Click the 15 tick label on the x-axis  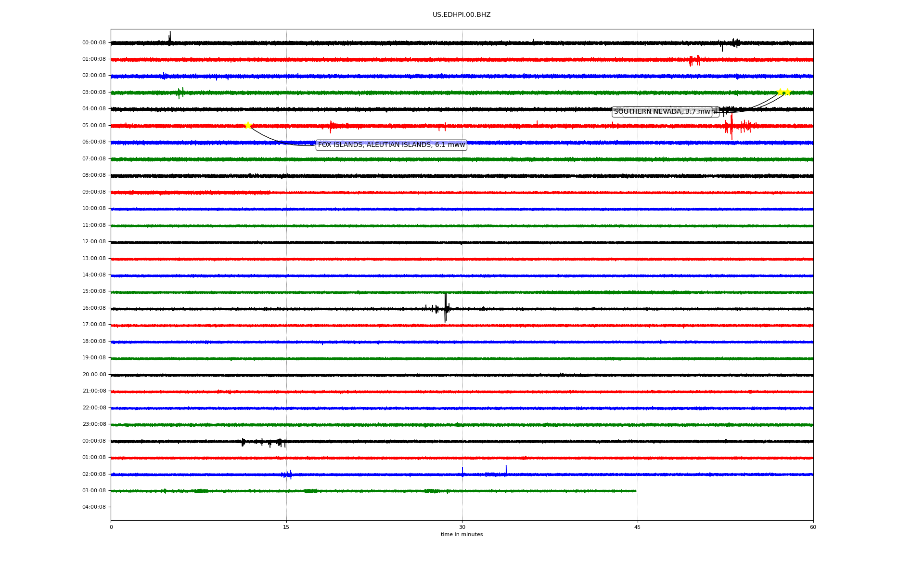click(286, 527)
